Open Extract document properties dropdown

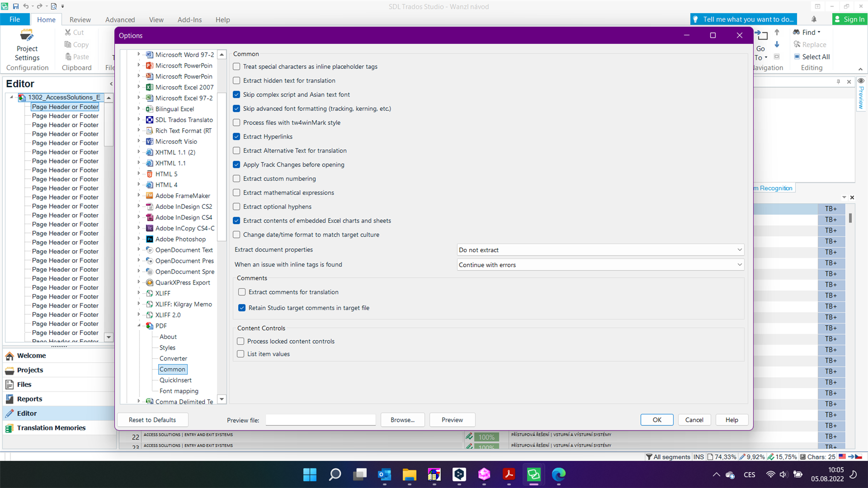coord(600,250)
